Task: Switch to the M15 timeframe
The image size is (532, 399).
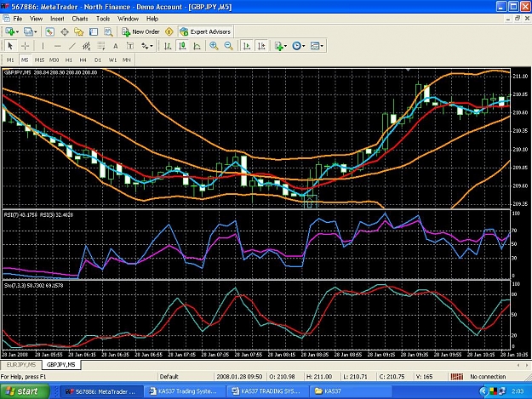Action: coord(39,60)
